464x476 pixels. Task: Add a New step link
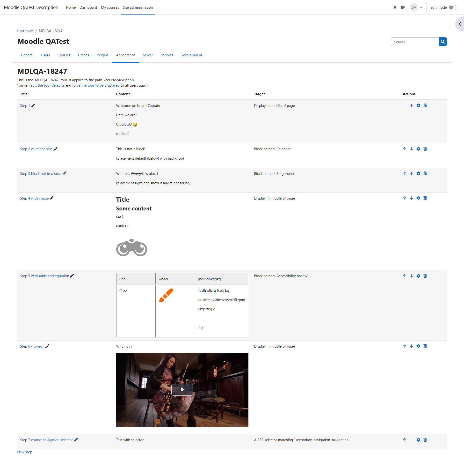pos(25,452)
